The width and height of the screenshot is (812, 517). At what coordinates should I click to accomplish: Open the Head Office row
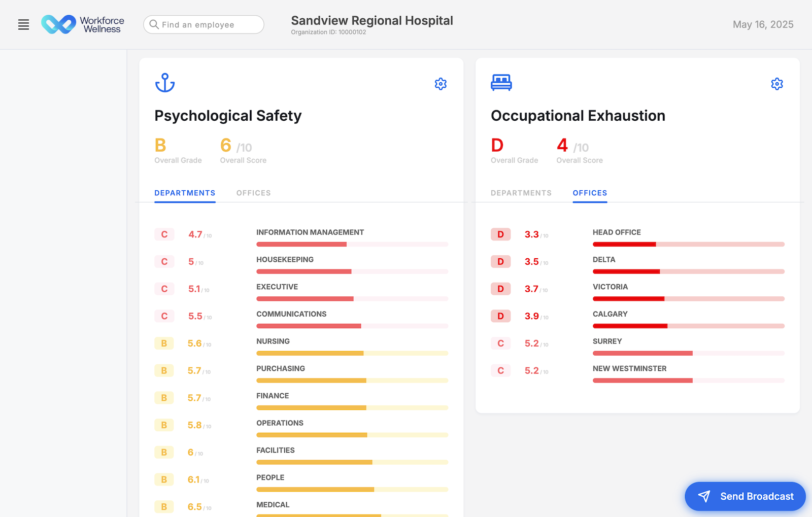pyautogui.click(x=617, y=232)
